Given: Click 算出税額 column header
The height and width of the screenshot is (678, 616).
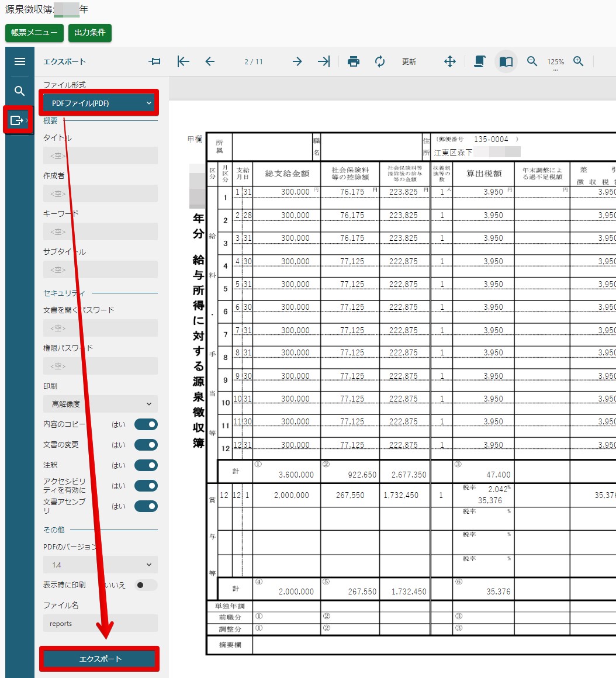Looking at the screenshot, I should click(x=484, y=174).
